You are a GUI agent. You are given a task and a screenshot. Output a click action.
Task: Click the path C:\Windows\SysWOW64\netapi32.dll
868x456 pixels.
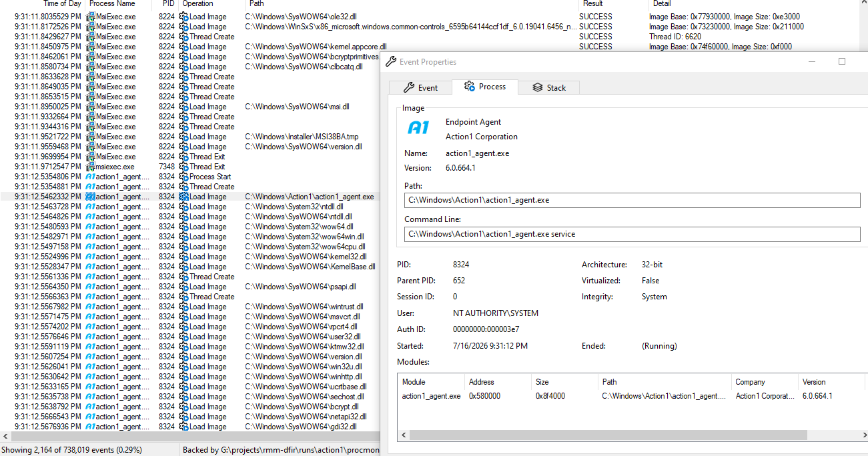click(305, 417)
